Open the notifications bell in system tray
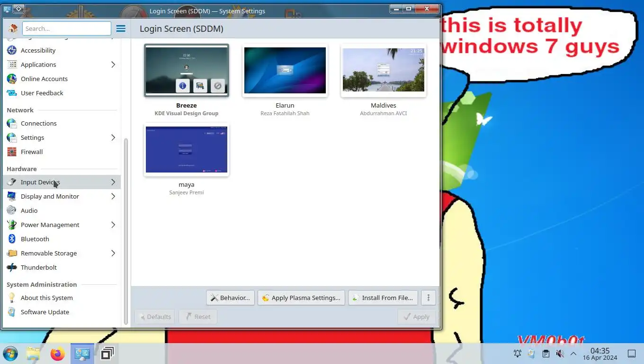The height and width of the screenshot is (364, 644). (x=518, y=354)
